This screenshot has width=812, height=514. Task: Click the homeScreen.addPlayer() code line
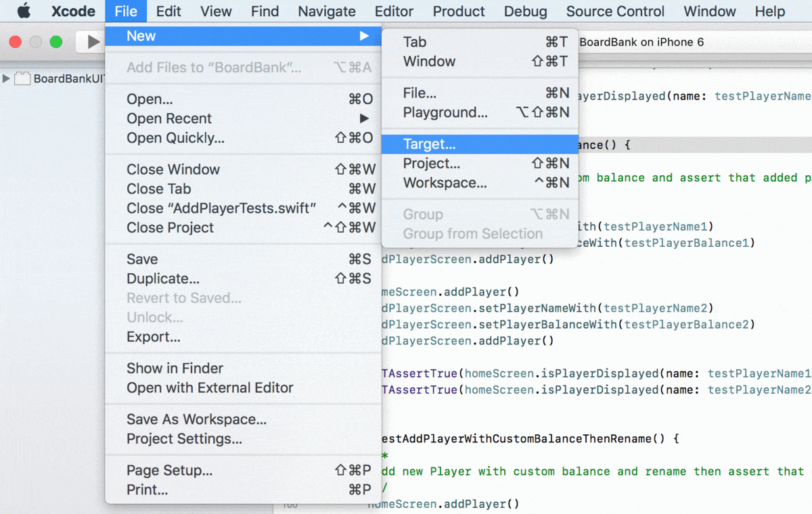tap(443, 504)
